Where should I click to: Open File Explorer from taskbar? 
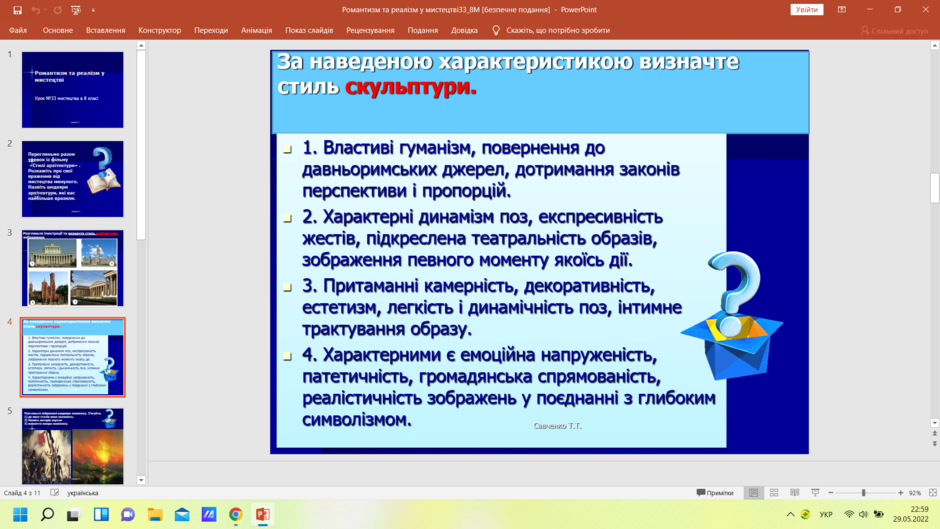pyautogui.click(x=155, y=515)
